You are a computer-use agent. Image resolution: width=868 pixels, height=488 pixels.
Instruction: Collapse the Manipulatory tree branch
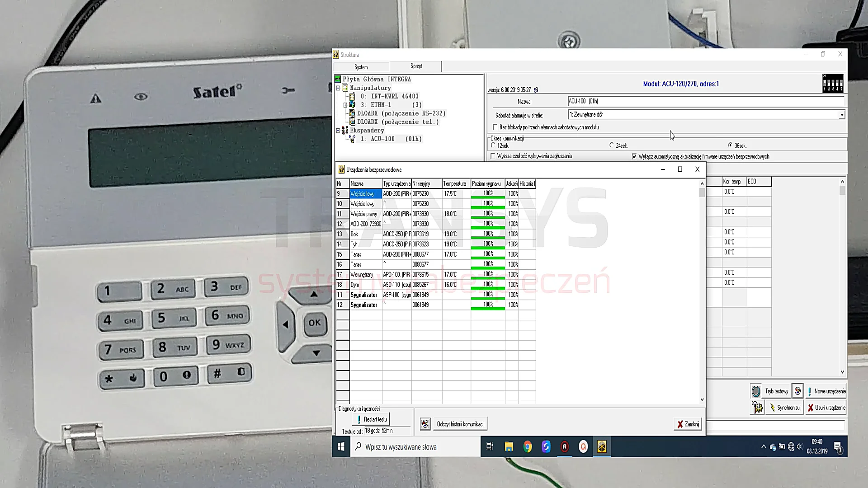tap(338, 88)
